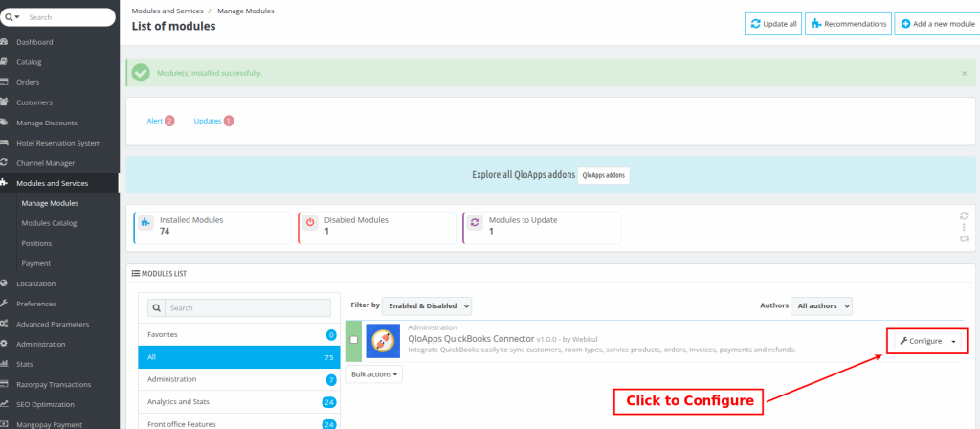This screenshot has width=980, height=429.
Task: Click the Modules to Update refresh icon
Action: point(475,222)
